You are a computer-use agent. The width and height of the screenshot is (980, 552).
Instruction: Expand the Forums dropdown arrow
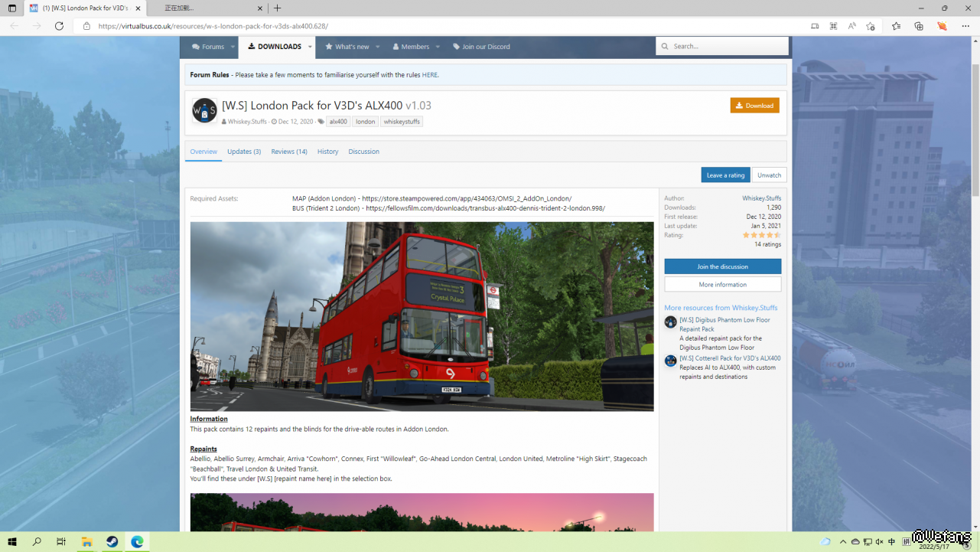coord(233,47)
